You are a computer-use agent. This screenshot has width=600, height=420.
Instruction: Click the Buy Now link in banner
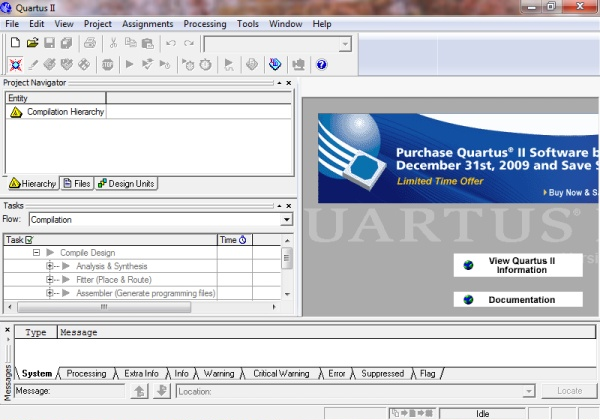click(x=571, y=192)
